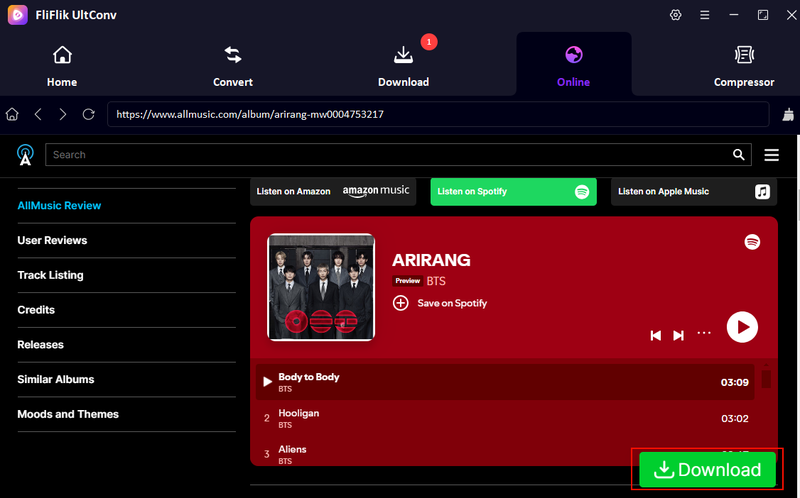Click the Body to Body duration 03:09

[734, 383]
